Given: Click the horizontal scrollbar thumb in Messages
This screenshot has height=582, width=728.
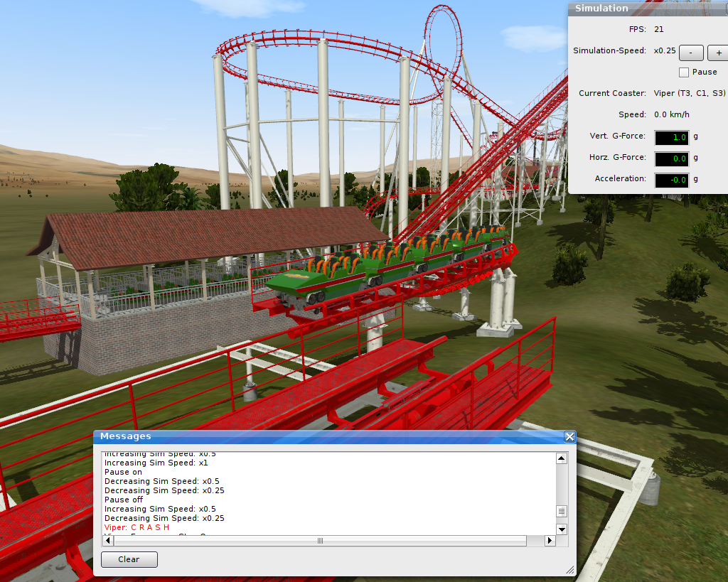Looking at the screenshot, I should [x=321, y=540].
